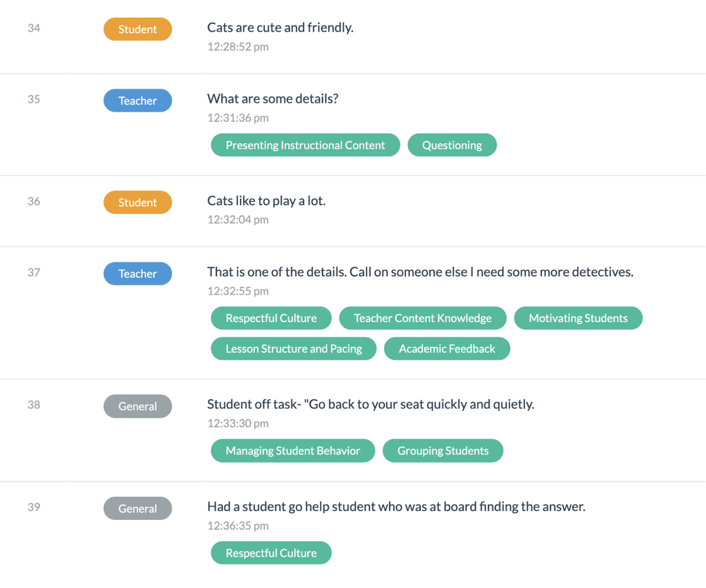Select the Questioning tag on note 35

click(452, 144)
